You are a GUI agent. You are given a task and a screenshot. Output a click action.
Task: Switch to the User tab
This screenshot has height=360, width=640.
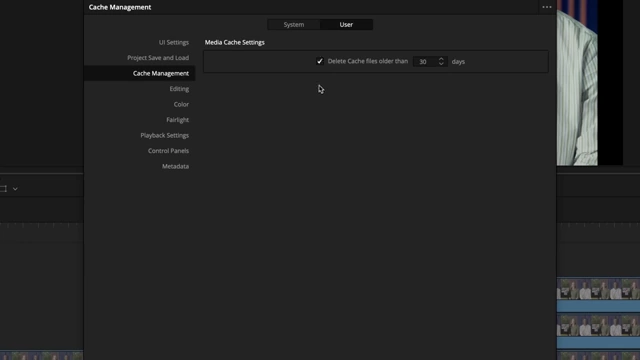coord(346,24)
